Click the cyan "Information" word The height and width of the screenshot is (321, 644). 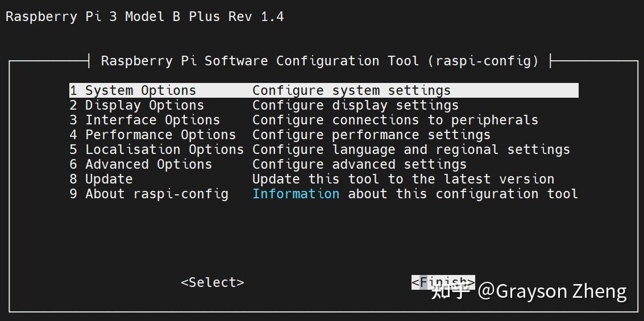296,194
